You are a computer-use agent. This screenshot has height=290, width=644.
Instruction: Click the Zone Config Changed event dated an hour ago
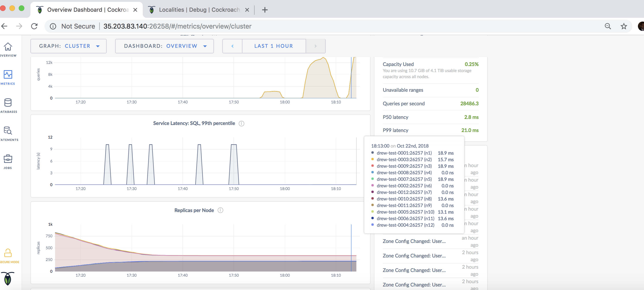pyautogui.click(x=414, y=241)
